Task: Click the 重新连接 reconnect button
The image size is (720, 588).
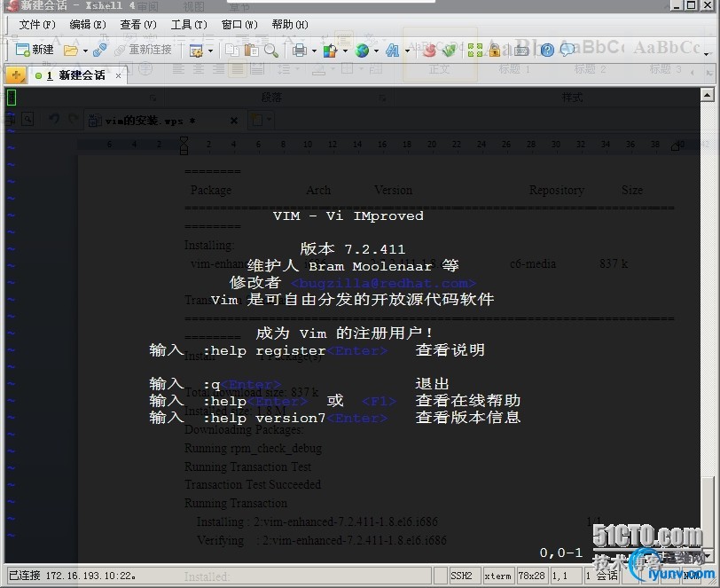Action: [x=143, y=50]
